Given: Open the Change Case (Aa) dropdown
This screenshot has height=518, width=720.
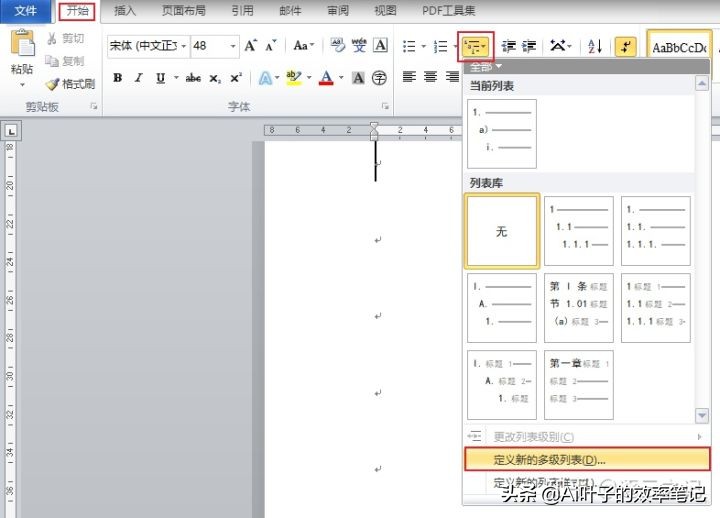Looking at the screenshot, I should [x=304, y=45].
